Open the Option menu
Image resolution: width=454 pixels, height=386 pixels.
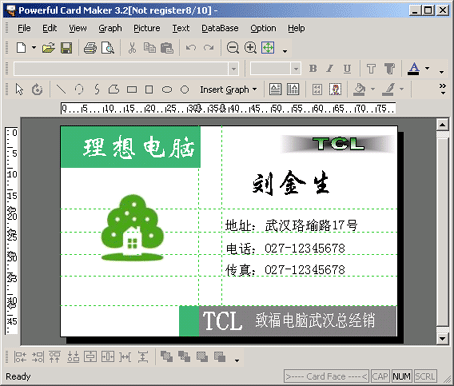point(263,28)
